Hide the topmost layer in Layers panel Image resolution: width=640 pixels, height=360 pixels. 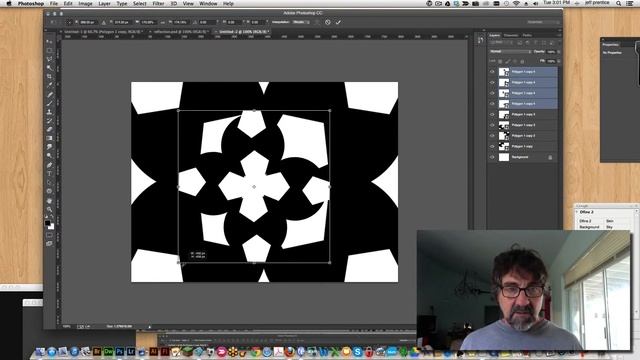pos(492,72)
